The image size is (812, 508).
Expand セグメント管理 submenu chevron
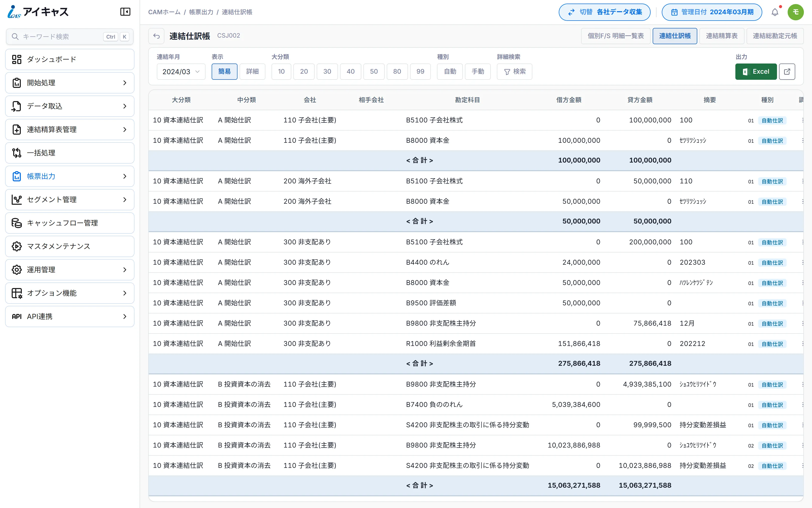pyautogui.click(x=125, y=200)
